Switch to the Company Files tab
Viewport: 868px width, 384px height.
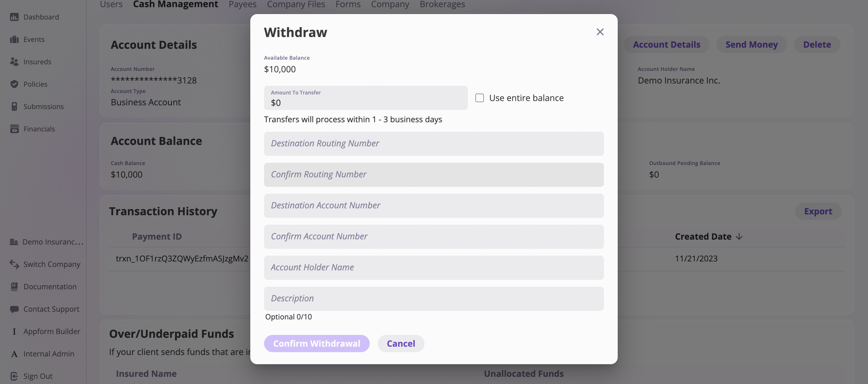point(296,4)
